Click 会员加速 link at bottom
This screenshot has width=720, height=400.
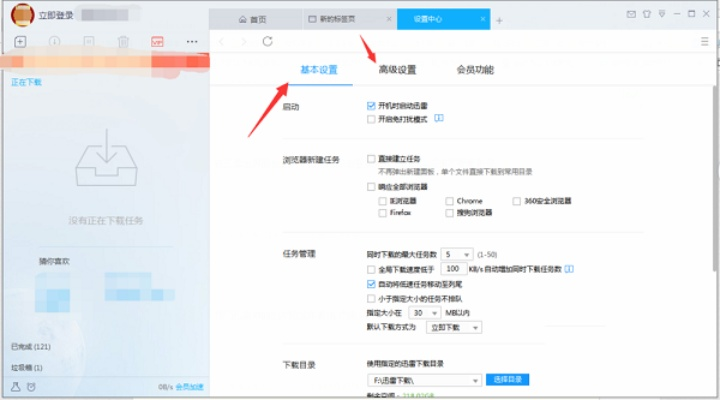point(190,387)
